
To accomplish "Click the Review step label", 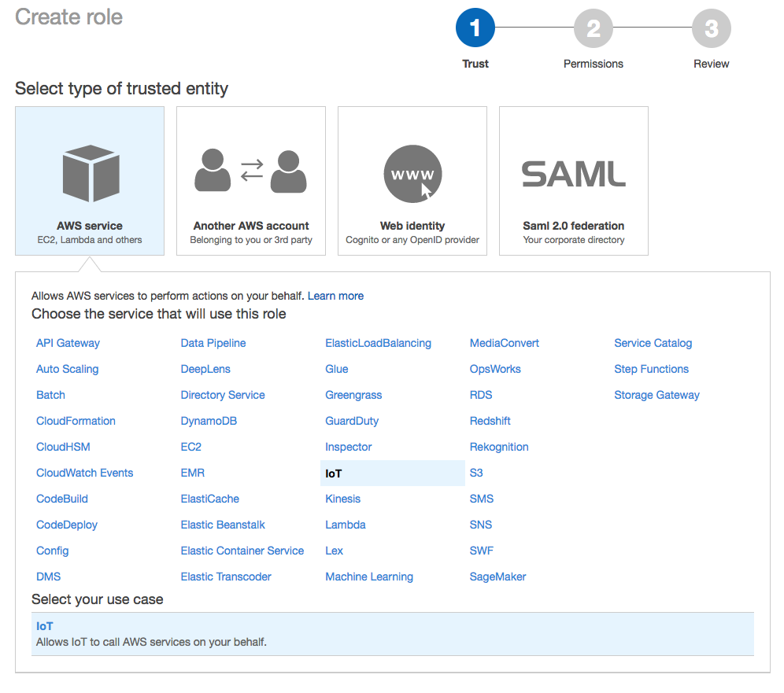I will click(x=711, y=64).
